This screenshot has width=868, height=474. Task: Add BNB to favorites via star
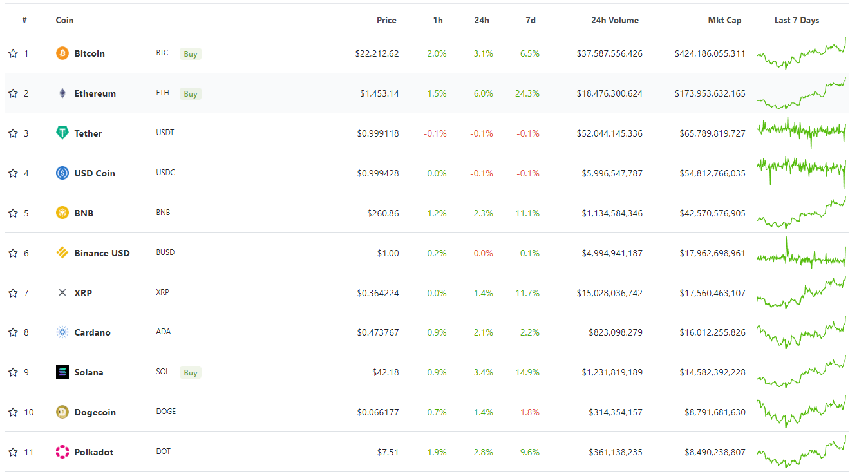(13, 213)
